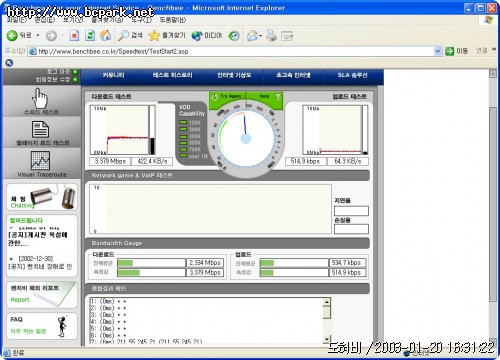Expand the Back button history dropdown arrow
Image resolution: width=500 pixels, height=360 pixels.
click(x=38, y=35)
